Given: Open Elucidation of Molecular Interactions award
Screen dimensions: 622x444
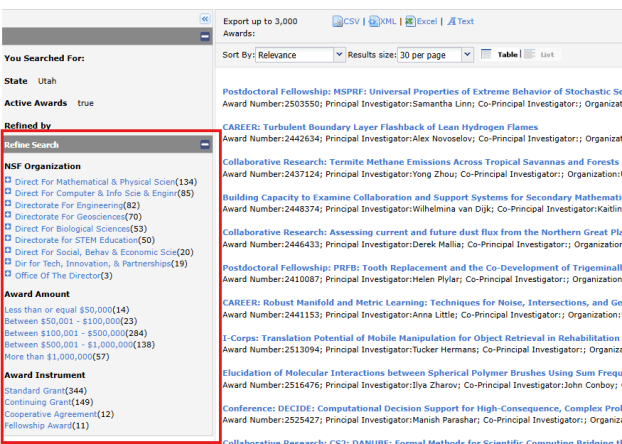Looking at the screenshot, I should click(x=422, y=373).
